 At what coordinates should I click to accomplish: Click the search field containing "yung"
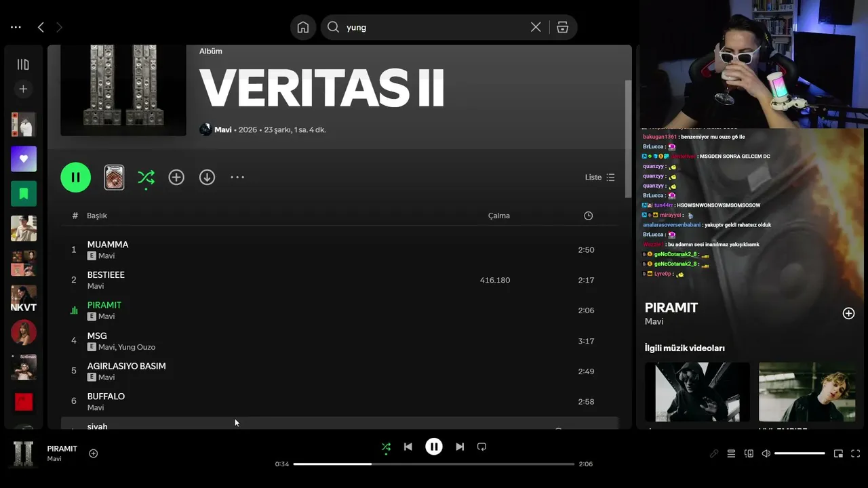(x=434, y=27)
